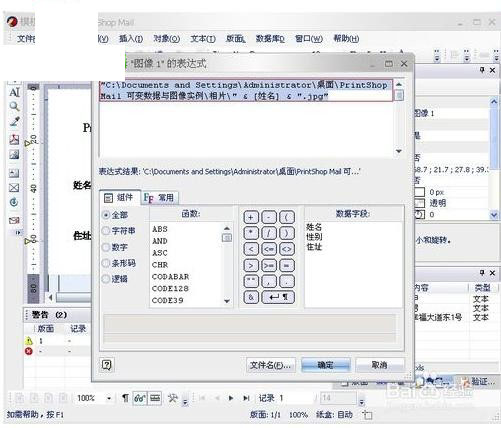The width and height of the screenshot is (501, 428).
Task: Open the 数据库 menu
Action: coord(270,39)
